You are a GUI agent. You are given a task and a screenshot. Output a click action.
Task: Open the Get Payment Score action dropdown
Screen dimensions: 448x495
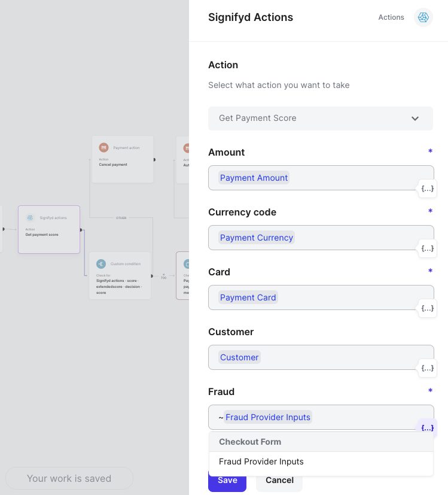click(x=321, y=119)
